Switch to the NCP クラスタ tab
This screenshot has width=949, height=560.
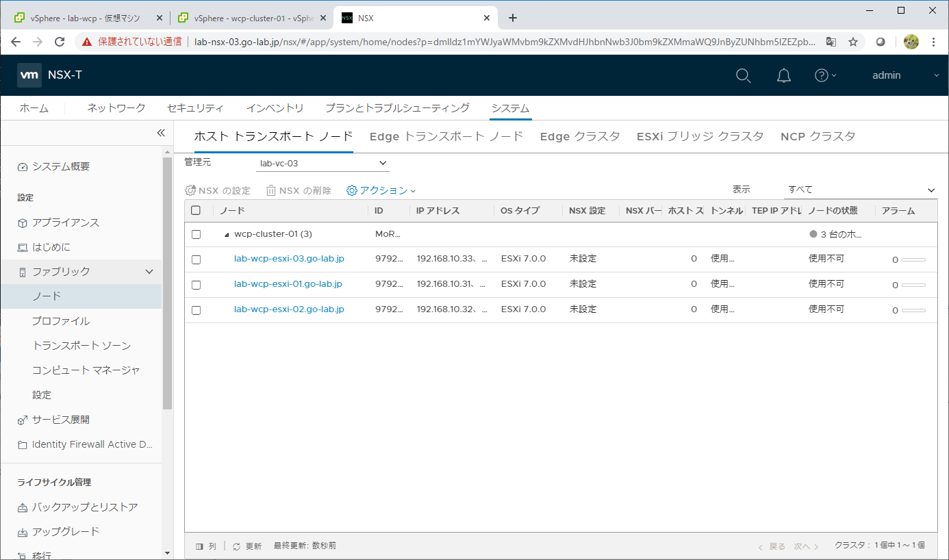point(818,136)
